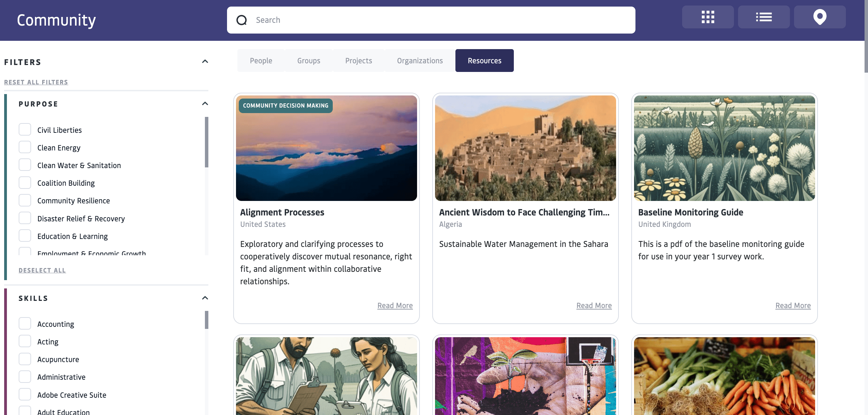Image resolution: width=868 pixels, height=415 pixels.
Task: Open the Community home title
Action: click(x=56, y=20)
